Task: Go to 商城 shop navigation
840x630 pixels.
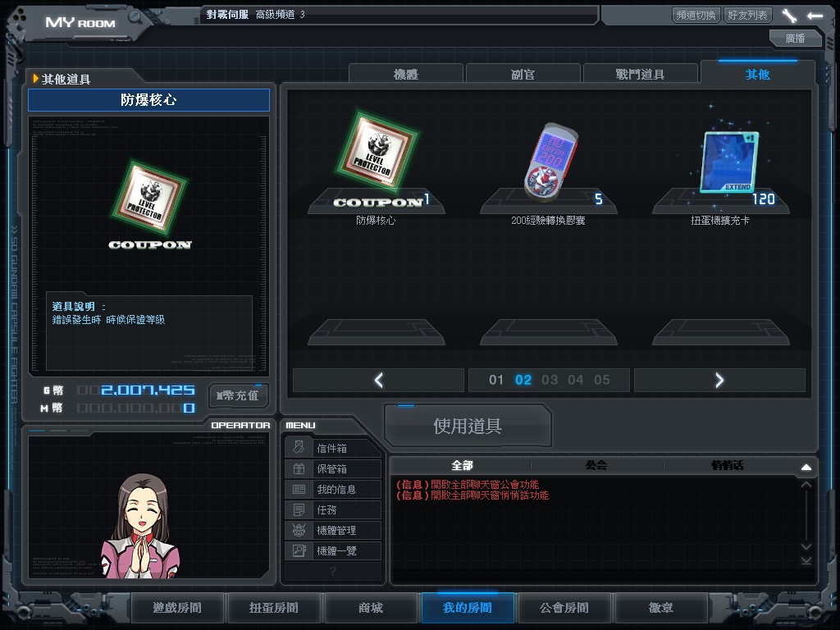Action: coord(371,608)
